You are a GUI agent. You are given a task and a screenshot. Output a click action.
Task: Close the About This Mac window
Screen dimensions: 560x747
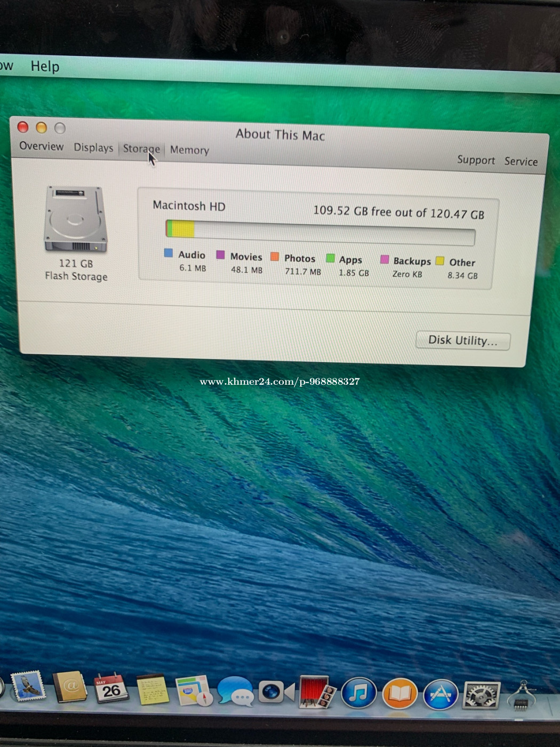[23, 127]
